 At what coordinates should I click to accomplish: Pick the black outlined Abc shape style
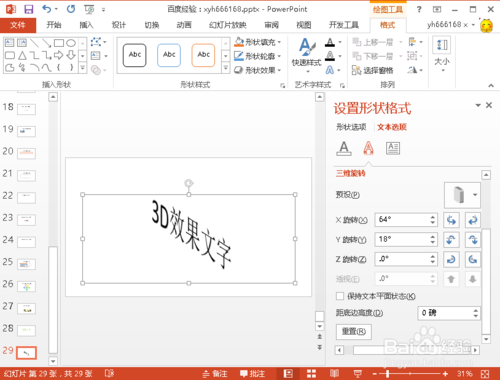click(x=135, y=55)
